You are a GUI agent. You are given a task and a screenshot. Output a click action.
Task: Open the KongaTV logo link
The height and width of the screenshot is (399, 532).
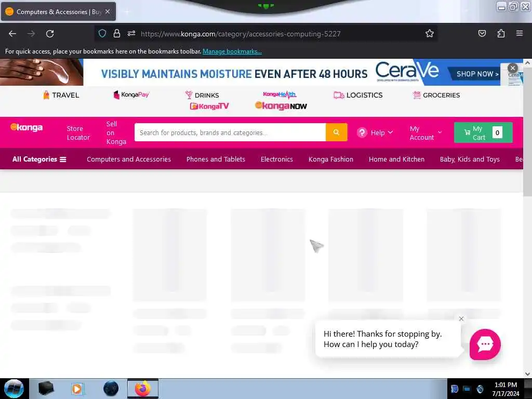coord(209,106)
